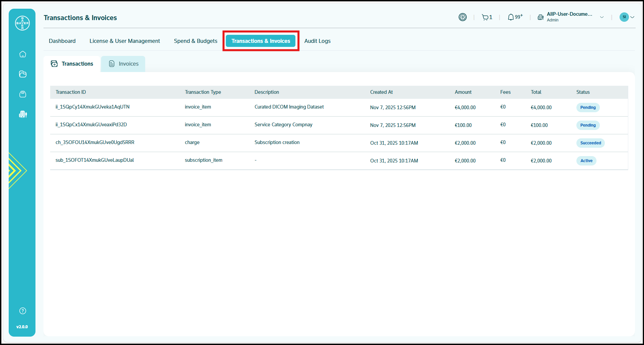The width and height of the screenshot is (644, 345).
Task: Open the Audit Logs tab
Action: tap(317, 41)
